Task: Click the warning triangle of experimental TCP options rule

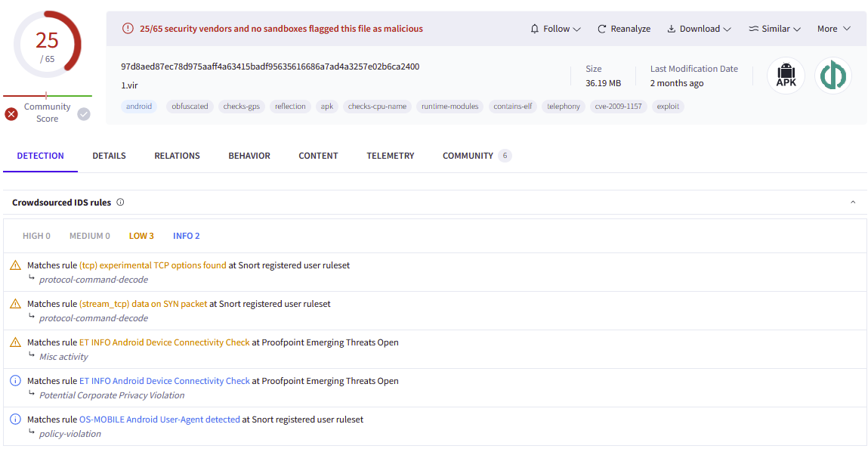Action: point(16,265)
